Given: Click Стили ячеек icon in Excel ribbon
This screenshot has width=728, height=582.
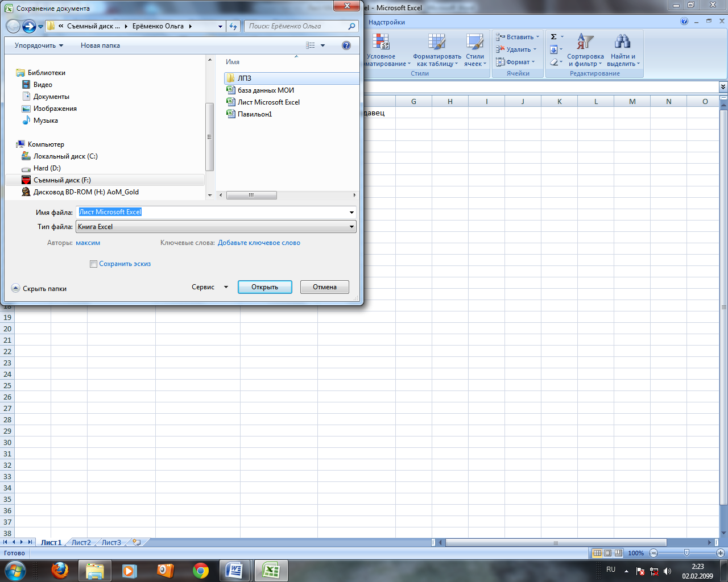Looking at the screenshot, I should (x=475, y=41).
